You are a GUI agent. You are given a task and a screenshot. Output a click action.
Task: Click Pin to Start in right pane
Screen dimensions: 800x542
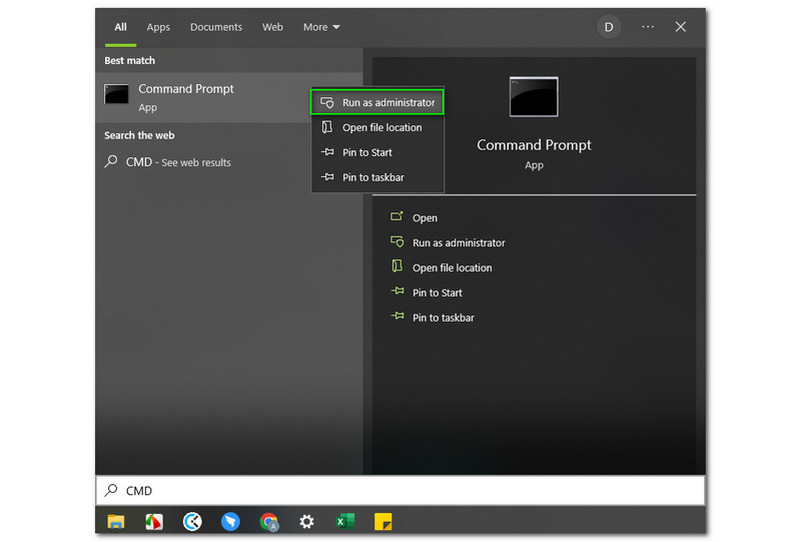(x=437, y=293)
